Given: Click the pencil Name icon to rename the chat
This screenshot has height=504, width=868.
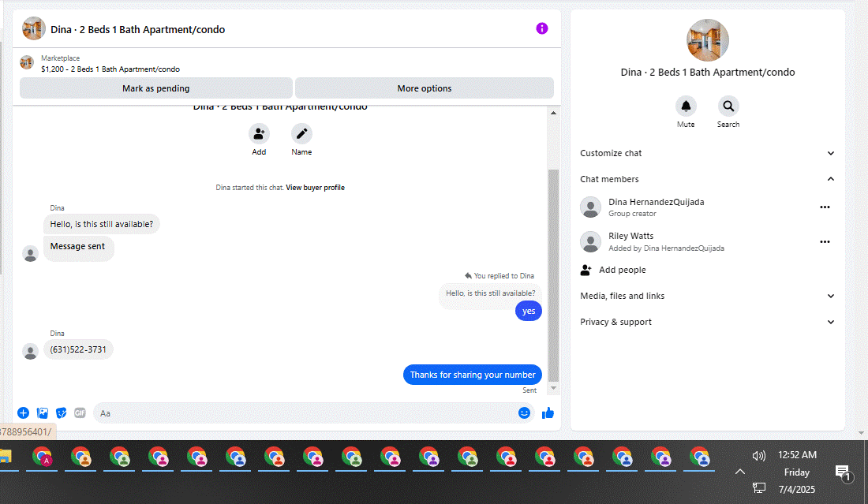Looking at the screenshot, I should [301, 134].
